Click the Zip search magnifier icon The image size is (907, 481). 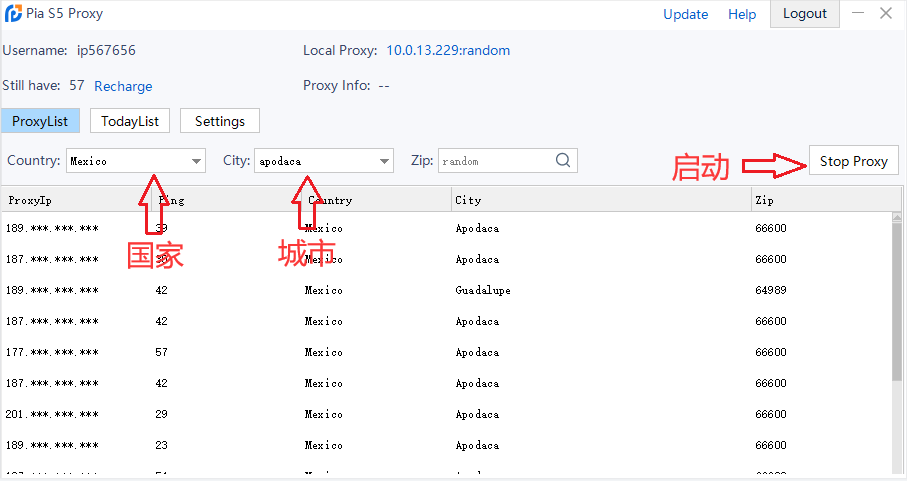click(x=563, y=161)
